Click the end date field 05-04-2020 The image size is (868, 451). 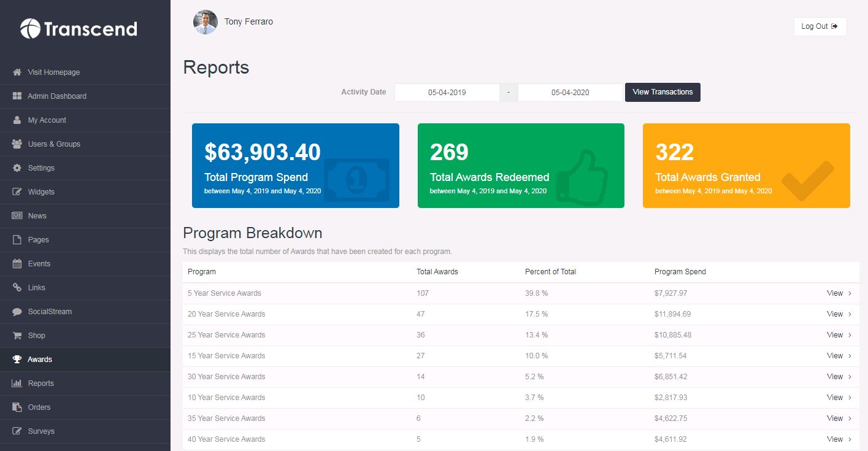pos(570,93)
